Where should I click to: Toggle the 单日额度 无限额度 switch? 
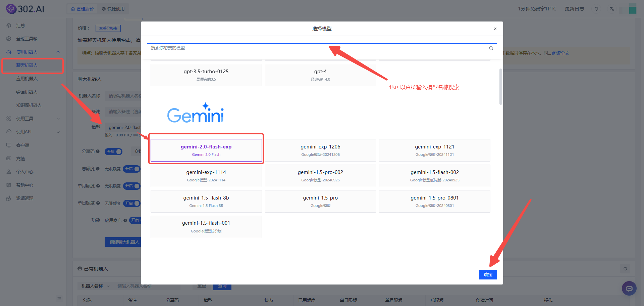(131, 203)
